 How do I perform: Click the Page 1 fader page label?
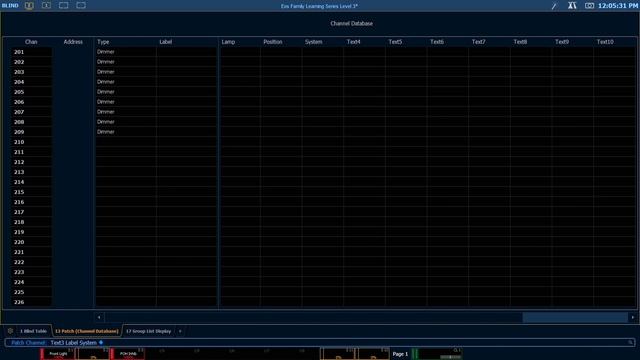click(x=400, y=354)
